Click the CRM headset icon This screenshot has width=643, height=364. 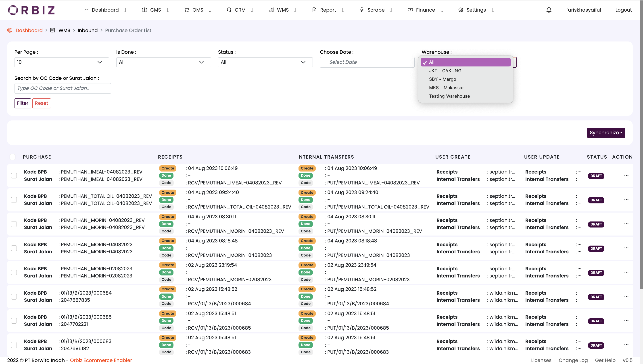point(229,10)
